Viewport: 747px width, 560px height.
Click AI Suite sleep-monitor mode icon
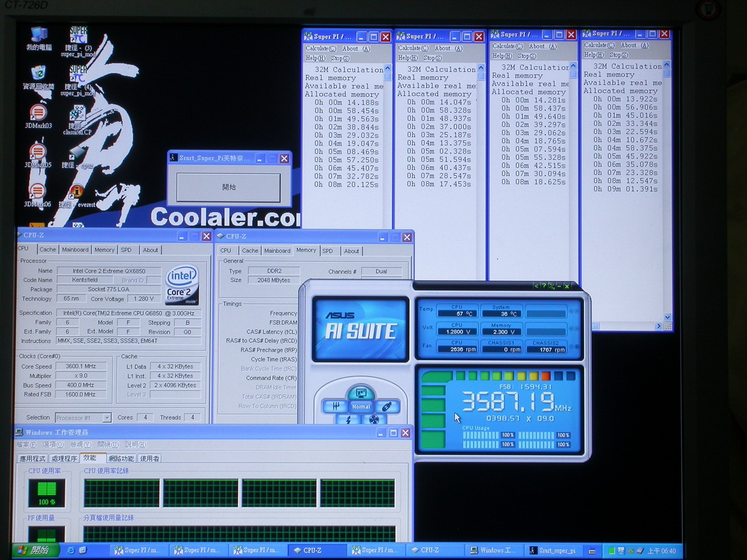pyautogui.click(x=361, y=393)
